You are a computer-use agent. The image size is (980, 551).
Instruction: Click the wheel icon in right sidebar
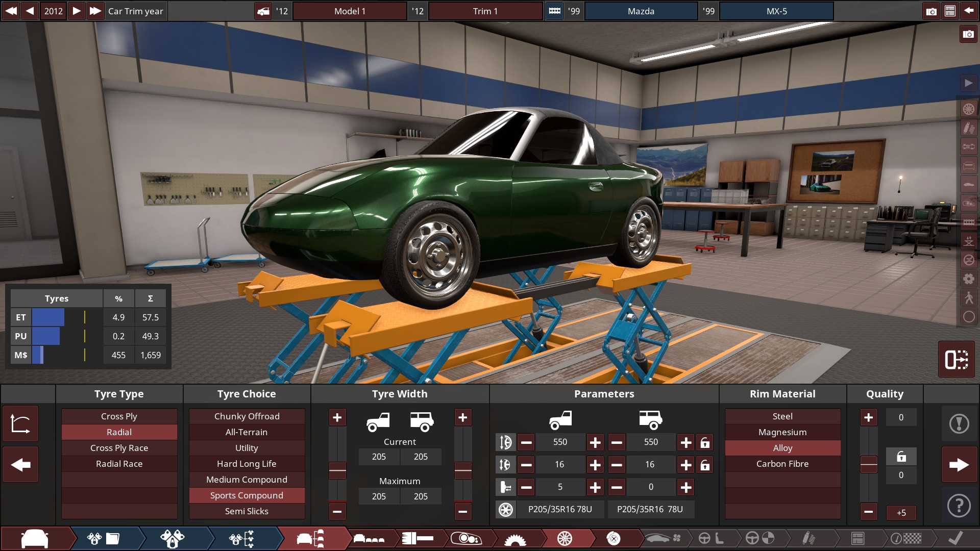[x=968, y=109]
